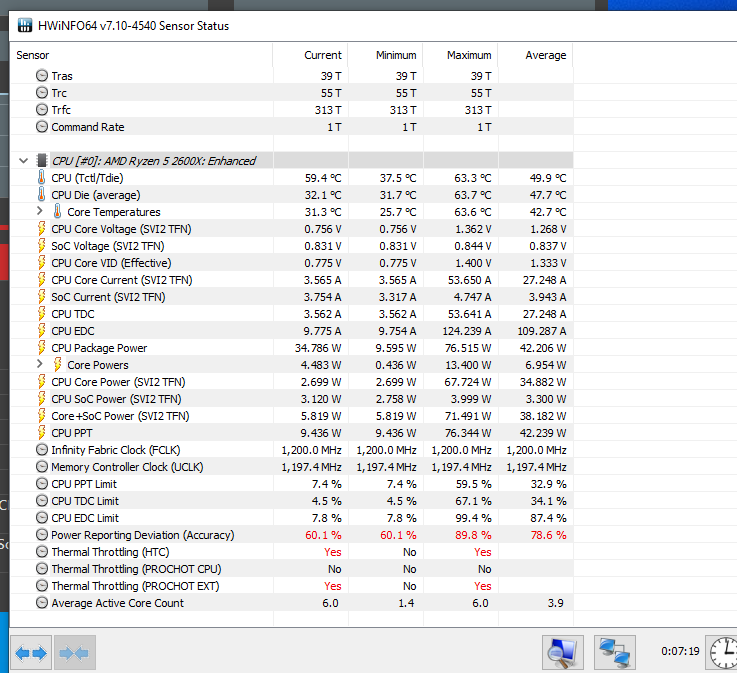Expand the Core Powers row
Screen dimensions: 737x673
(x=40, y=364)
